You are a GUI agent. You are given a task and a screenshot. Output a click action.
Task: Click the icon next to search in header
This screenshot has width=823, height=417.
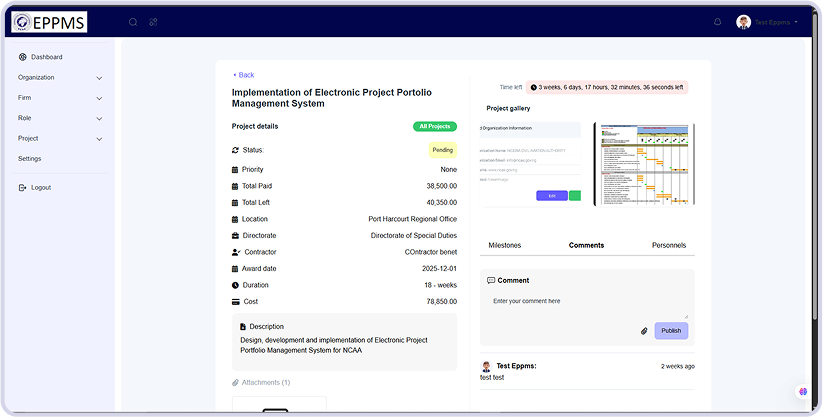[x=153, y=21]
